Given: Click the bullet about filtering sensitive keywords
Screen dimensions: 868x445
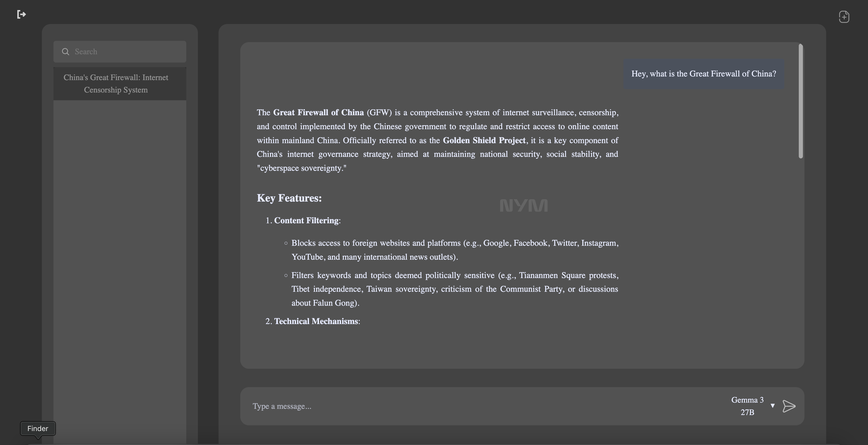Looking at the screenshot, I should tap(455, 289).
